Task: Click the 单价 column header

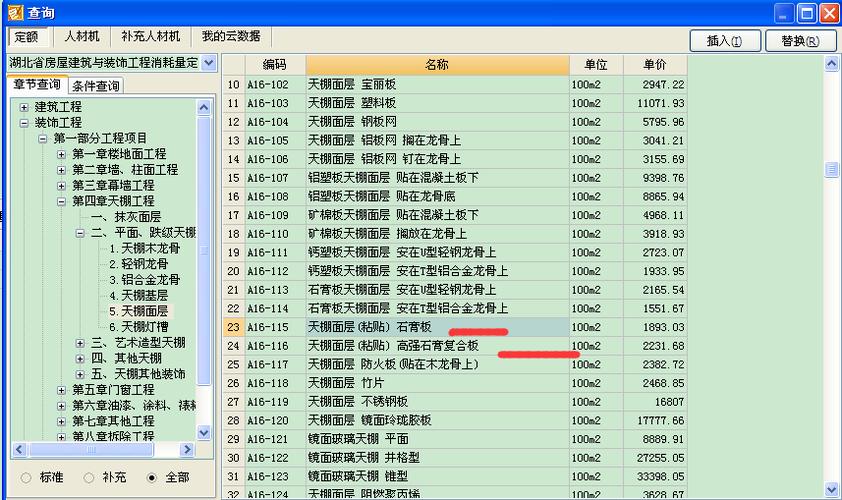Action: click(x=654, y=64)
